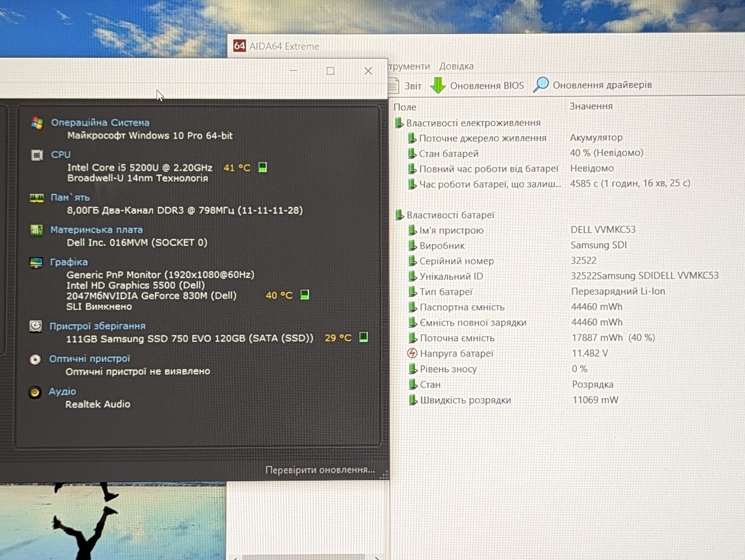The width and height of the screenshot is (745, 560).
Task: Click the green arrow BIOS update icon
Action: [x=438, y=85]
